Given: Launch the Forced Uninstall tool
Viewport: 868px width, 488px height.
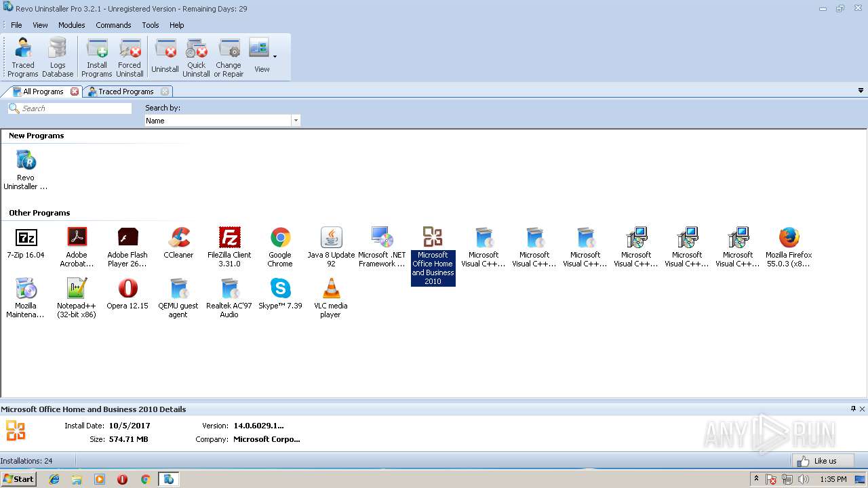Looking at the screenshot, I should point(130,58).
